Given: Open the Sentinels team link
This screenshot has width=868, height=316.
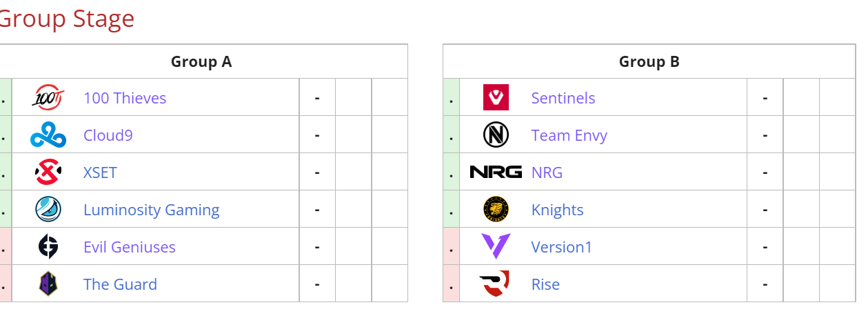Looking at the screenshot, I should 563,98.
